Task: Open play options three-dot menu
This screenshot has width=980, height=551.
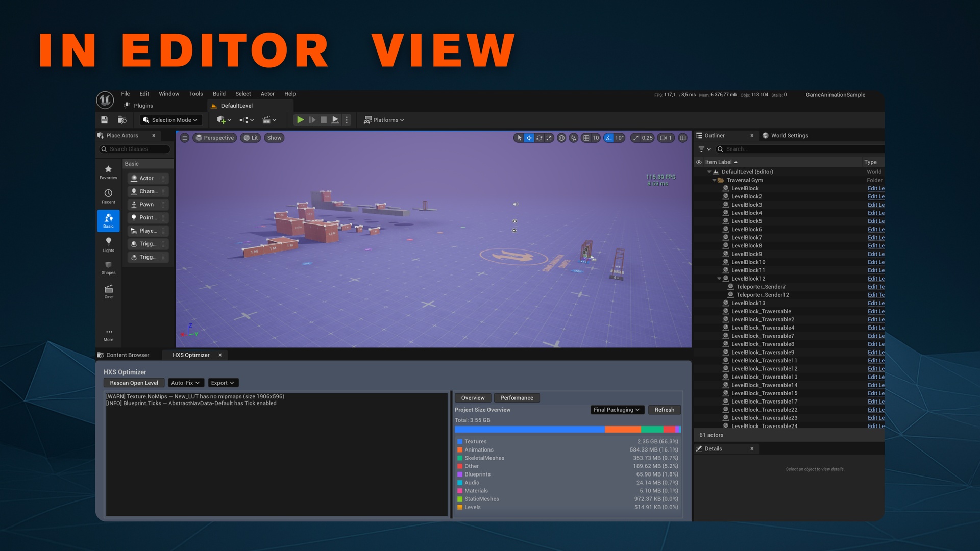Action: point(347,120)
